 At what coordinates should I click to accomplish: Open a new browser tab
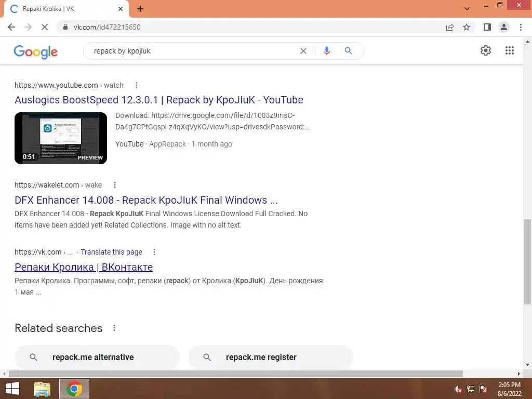click(140, 9)
